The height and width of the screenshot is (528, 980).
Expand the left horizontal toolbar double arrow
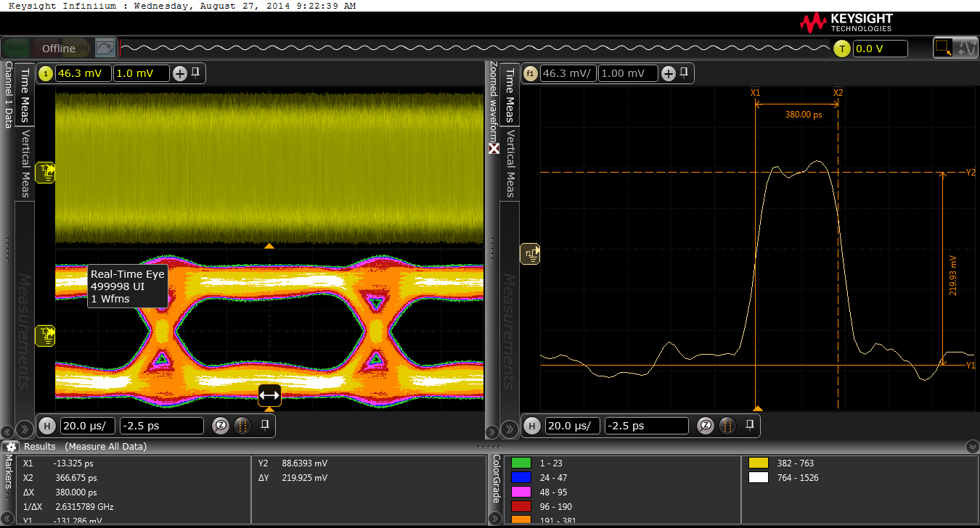click(23, 429)
